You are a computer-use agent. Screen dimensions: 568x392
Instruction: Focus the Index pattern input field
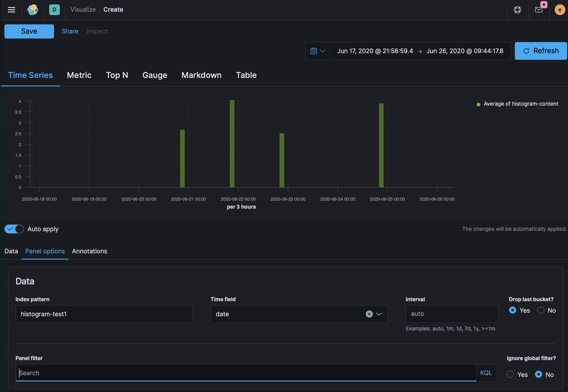[104, 314]
